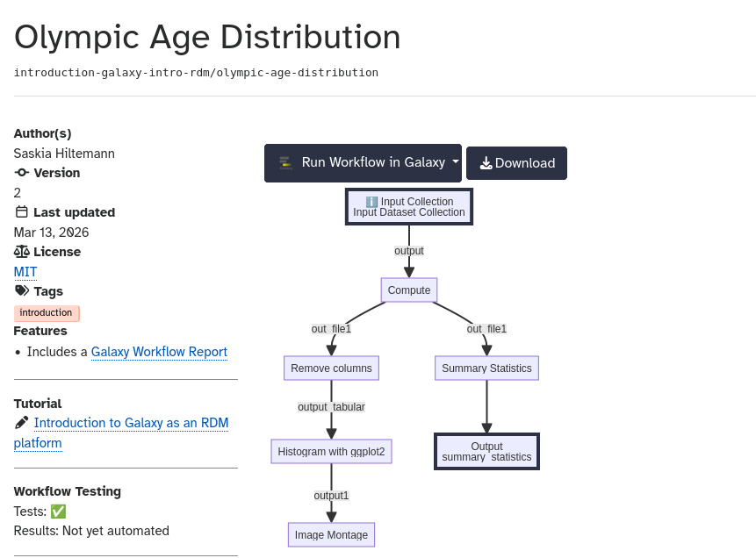Click the Galaxy logo inside the Run Workflow button

[x=287, y=162]
